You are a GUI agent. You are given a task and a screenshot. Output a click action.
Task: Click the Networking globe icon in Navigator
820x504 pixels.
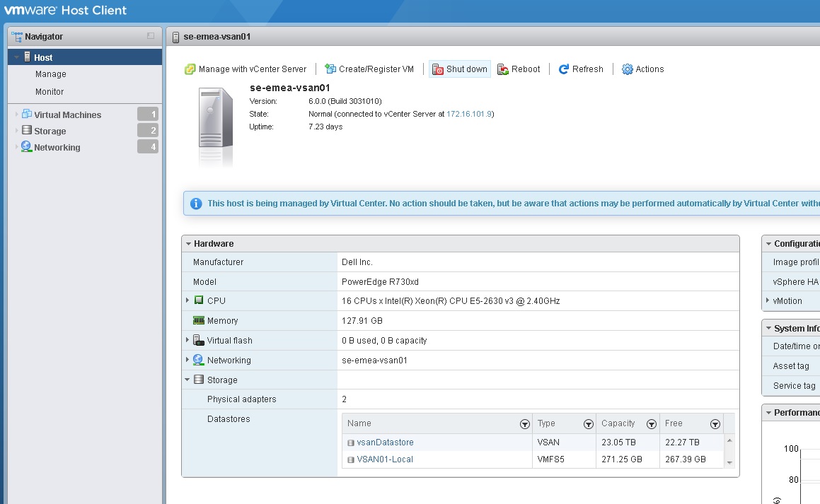coord(26,147)
